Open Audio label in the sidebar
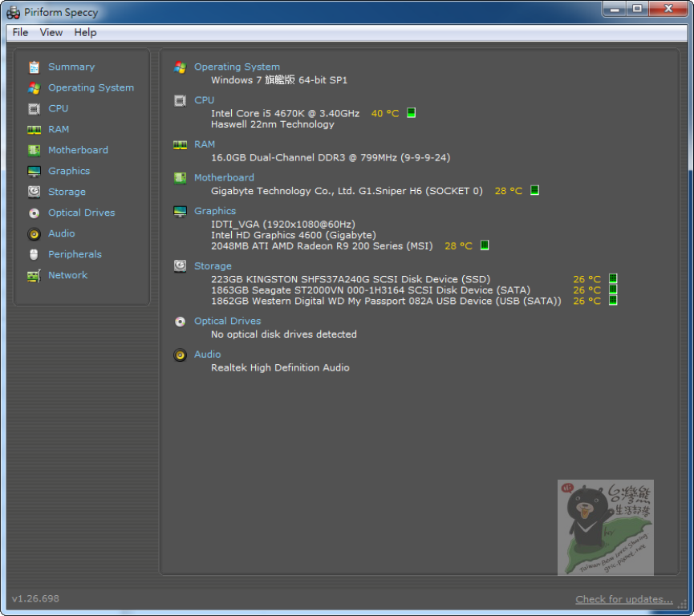 click(61, 233)
